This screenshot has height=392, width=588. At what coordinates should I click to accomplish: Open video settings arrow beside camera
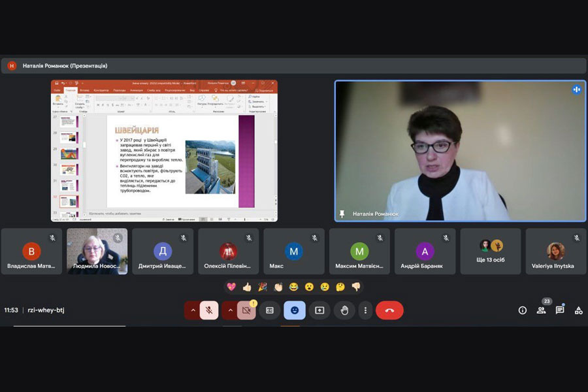click(x=230, y=310)
